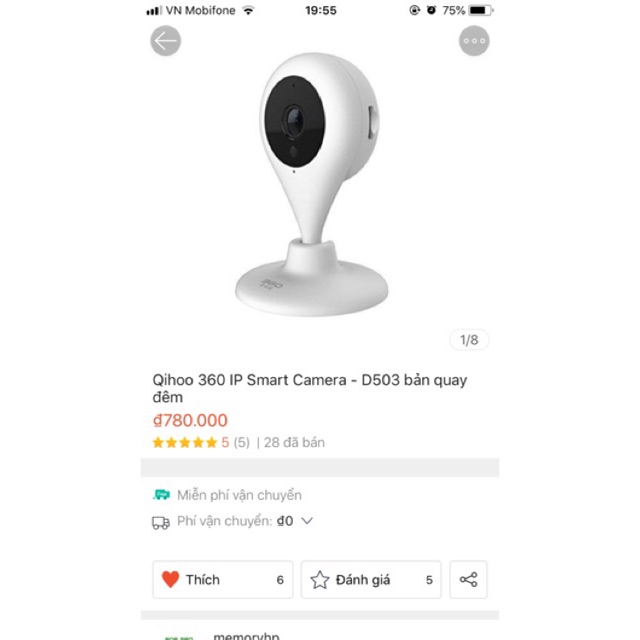The height and width of the screenshot is (640, 640).
Task: Tap the back arrow icon
Action: [165, 41]
